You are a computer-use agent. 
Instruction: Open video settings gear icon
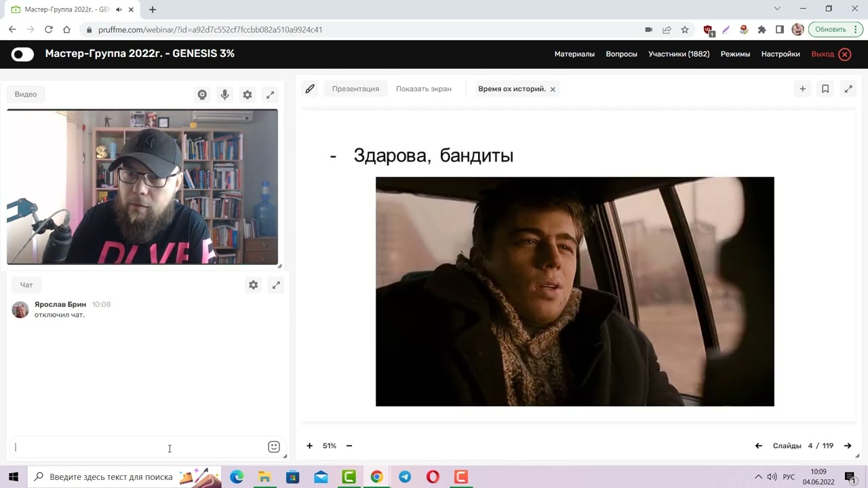coord(248,95)
